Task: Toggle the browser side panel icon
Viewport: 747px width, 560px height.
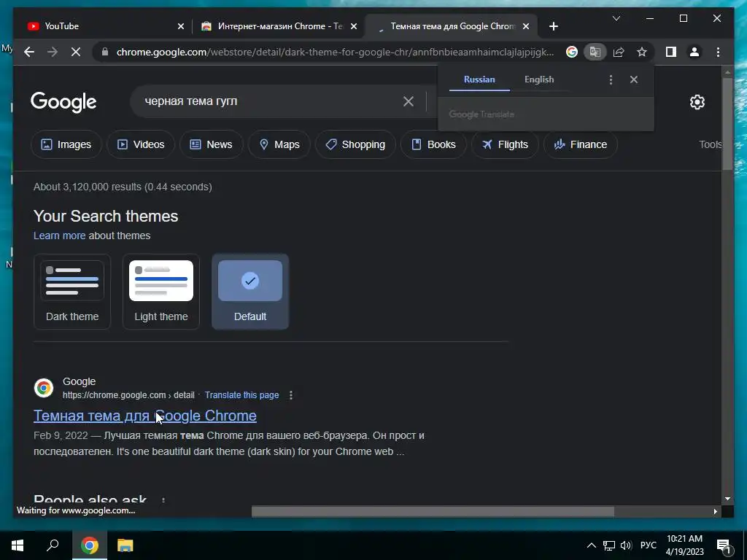Action: pos(671,52)
